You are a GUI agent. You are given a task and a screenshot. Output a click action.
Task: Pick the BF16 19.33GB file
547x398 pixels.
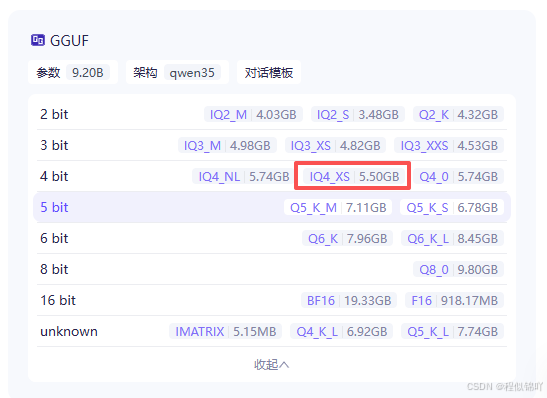pyautogui.click(x=349, y=301)
